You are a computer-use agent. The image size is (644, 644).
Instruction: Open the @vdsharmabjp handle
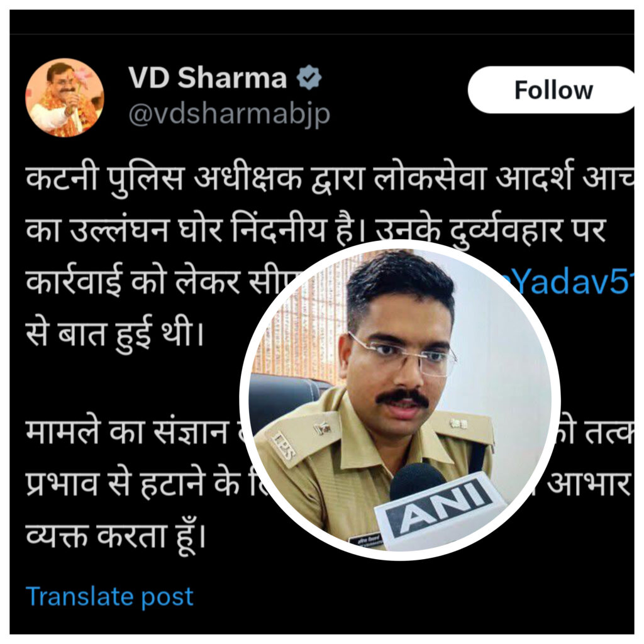(x=229, y=115)
